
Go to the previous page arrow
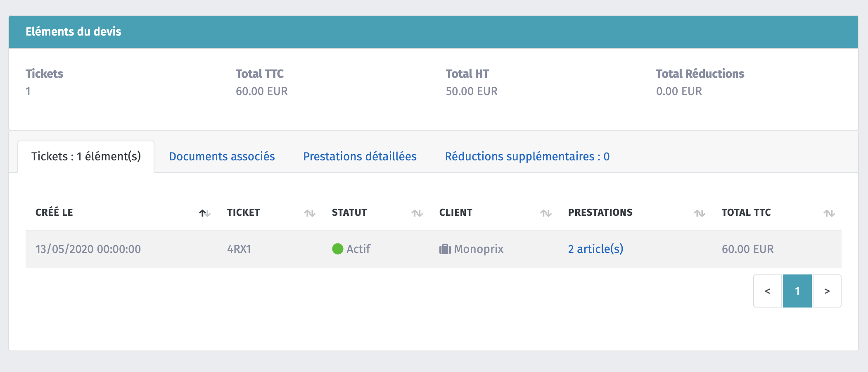768,291
